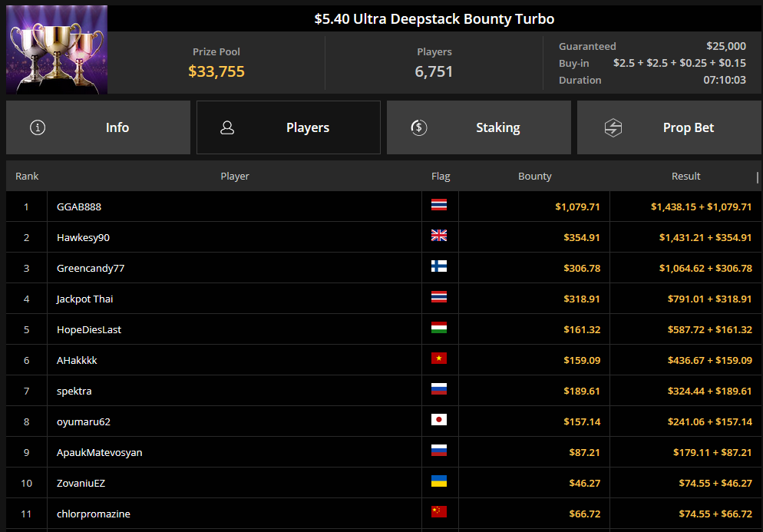The height and width of the screenshot is (532, 763).
Task: Click the Prop Bet swap icon
Action: [613, 127]
